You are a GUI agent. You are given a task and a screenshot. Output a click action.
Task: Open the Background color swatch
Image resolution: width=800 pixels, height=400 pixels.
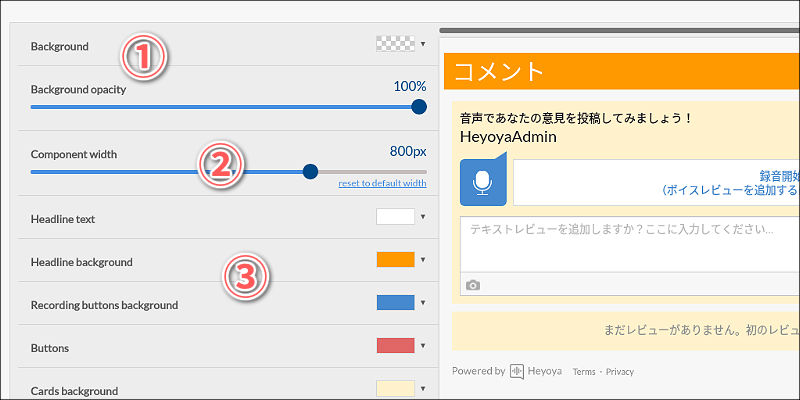(395, 44)
